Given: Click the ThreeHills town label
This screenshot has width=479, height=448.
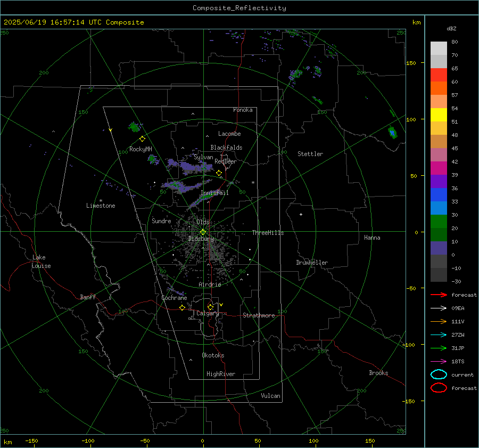Looking at the screenshot, I should click(x=268, y=233).
